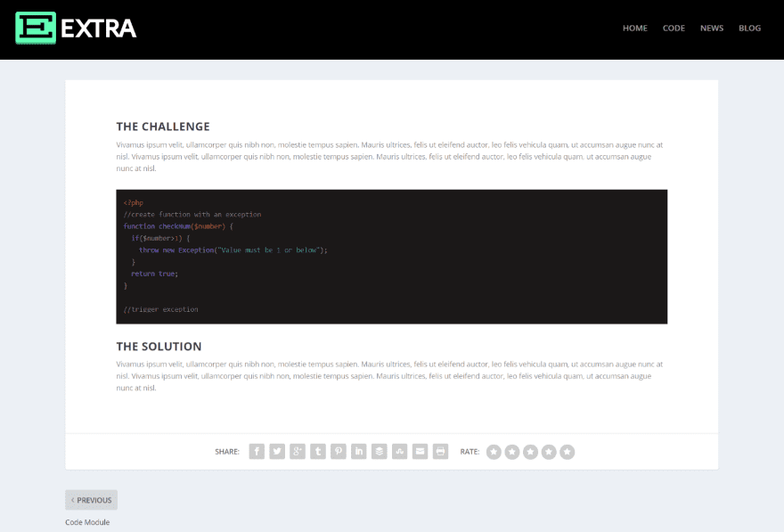Share the post on Facebook

(257, 452)
